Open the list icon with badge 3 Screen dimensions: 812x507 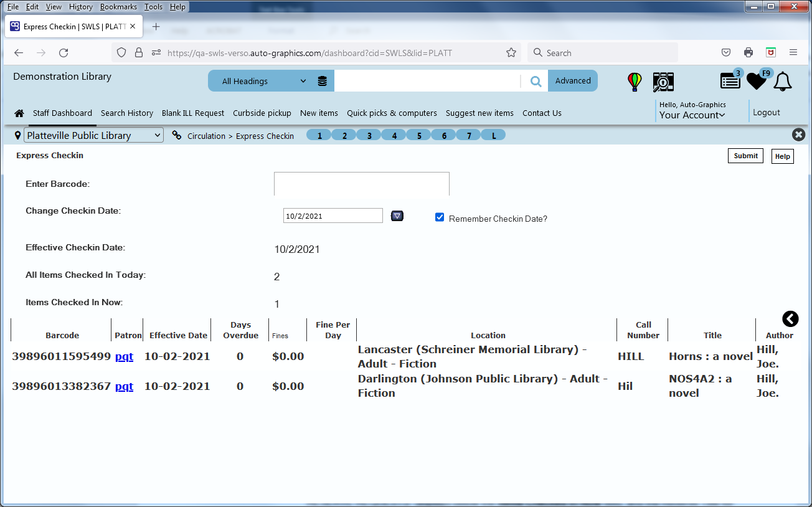[x=730, y=81]
